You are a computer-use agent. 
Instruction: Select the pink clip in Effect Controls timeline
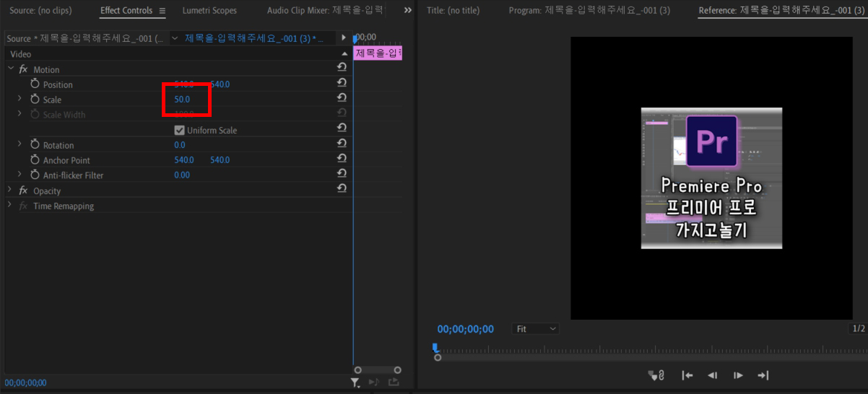click(378, 53)
